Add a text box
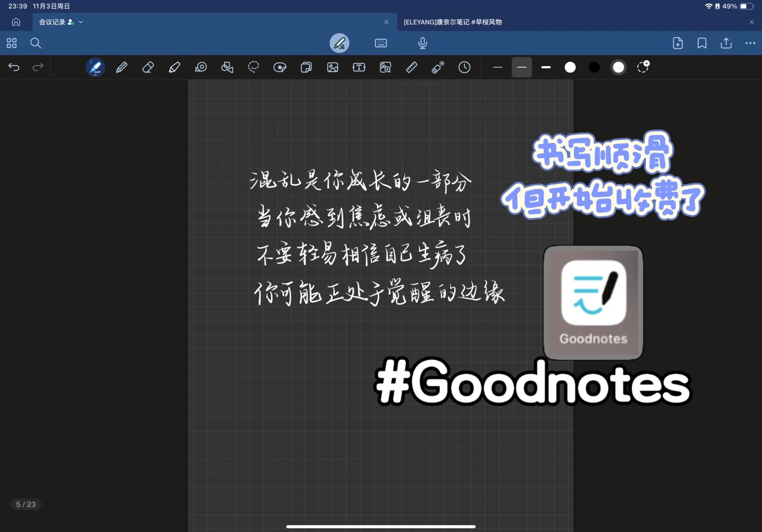The image size is (762, 532). [x=359, y=67]
